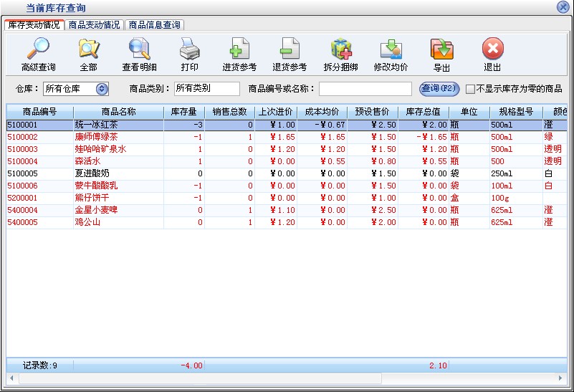Click the 修改均价 edit average price icon
Viewport: 574px width, 392px height.
click(x=391, y=49)
